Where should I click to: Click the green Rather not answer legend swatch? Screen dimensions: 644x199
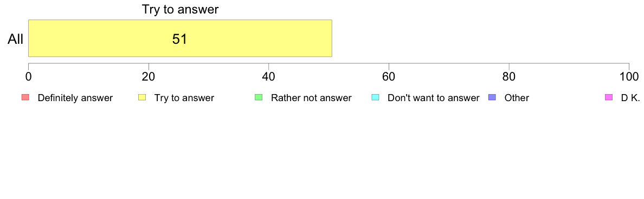pos(259,97)
